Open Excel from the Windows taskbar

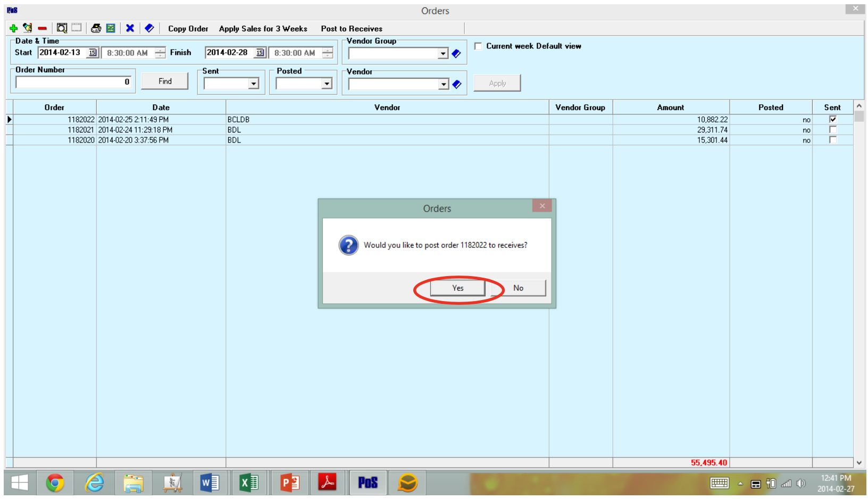pos(248,483)
